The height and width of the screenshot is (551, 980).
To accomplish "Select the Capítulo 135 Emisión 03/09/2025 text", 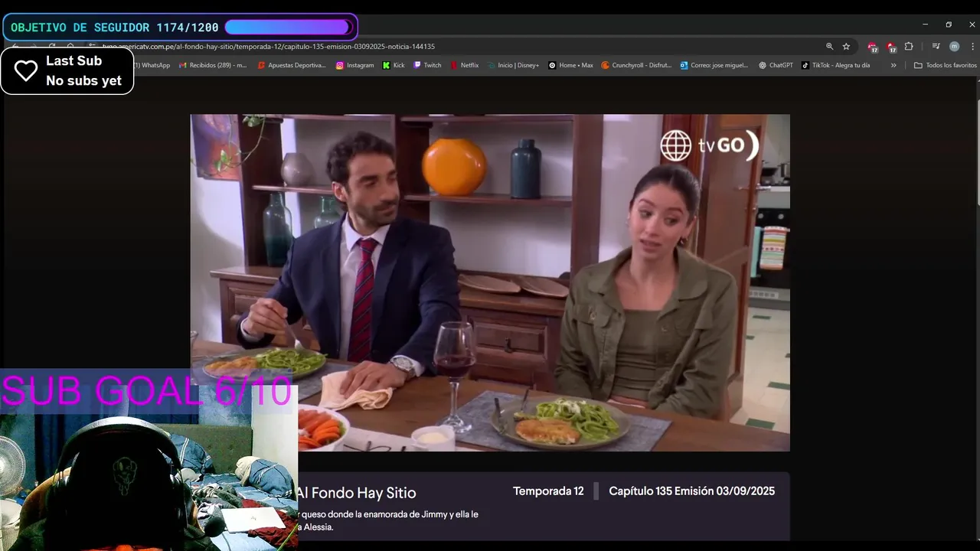I will (691, 491).
